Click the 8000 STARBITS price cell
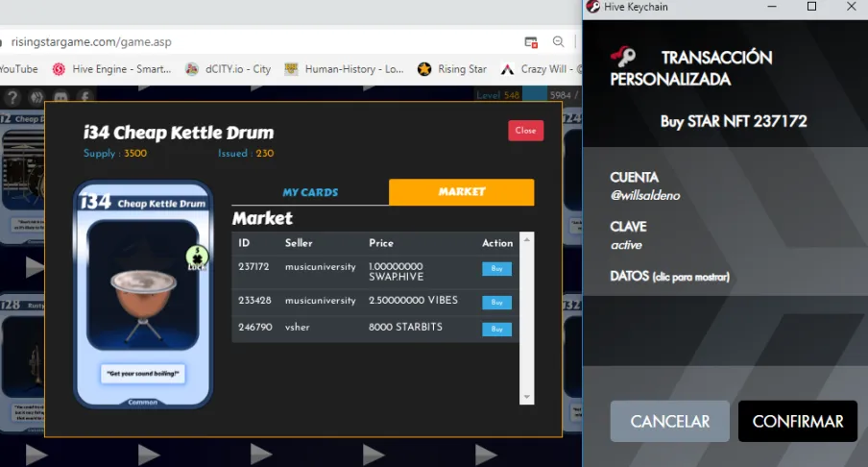 coord(405,328)
